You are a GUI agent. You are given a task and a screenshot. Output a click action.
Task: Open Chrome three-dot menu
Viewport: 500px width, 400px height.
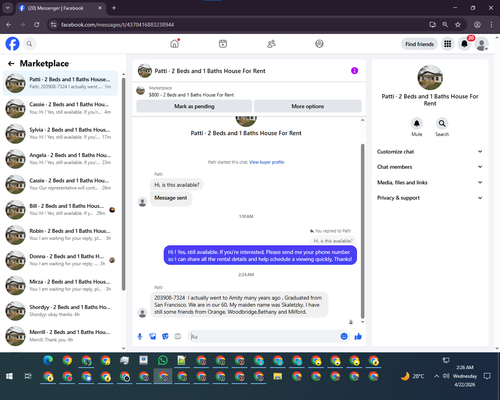(491, 25)
